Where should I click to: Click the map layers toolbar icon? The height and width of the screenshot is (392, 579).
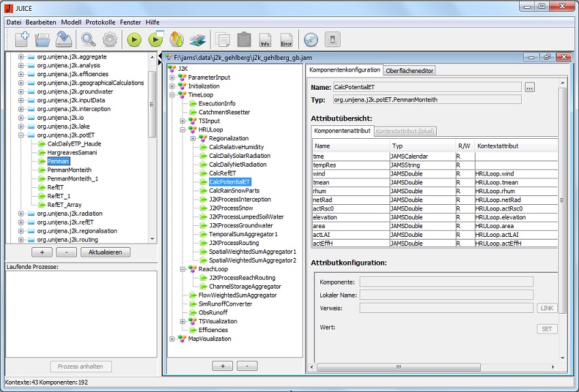[x=198, y=39]
